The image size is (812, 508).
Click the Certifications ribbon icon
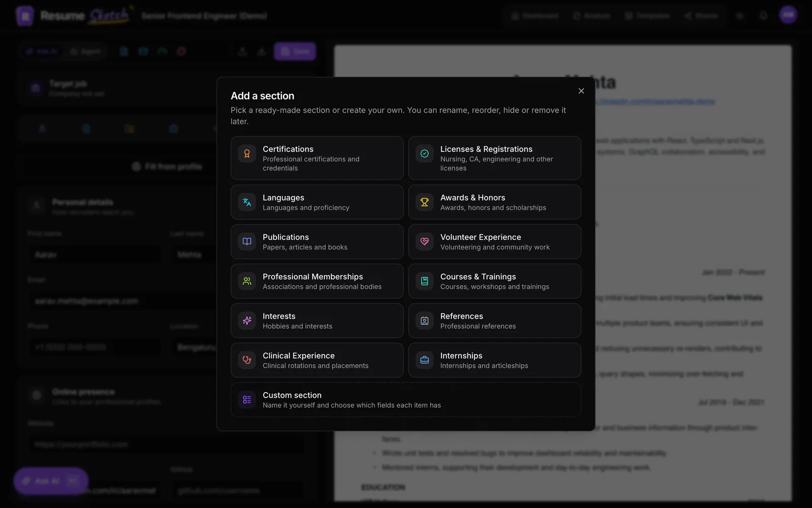[247, 153]
